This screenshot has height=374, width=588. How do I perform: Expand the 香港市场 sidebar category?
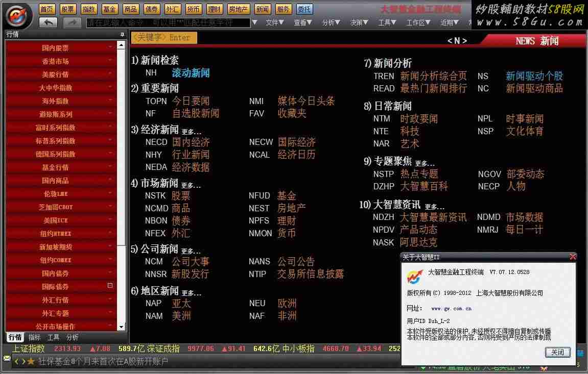click(x=61, y=61)
